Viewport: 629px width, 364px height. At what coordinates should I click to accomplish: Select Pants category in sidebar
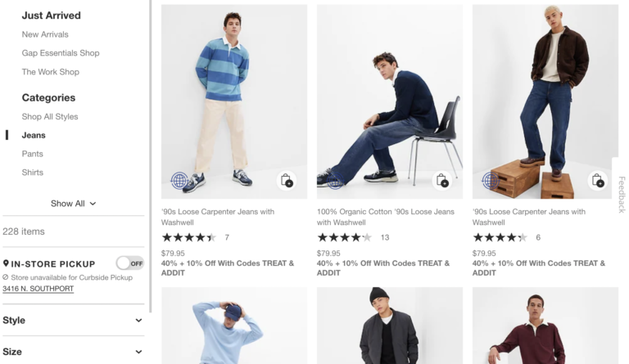click(x=33, y=154)
